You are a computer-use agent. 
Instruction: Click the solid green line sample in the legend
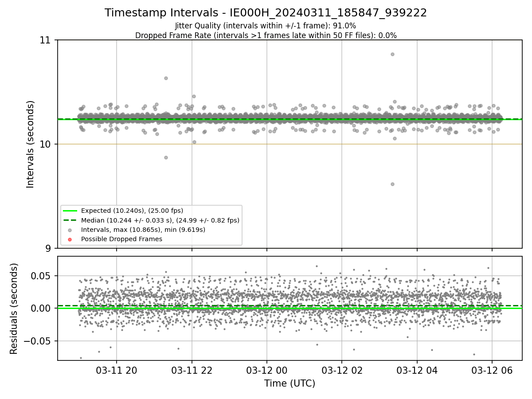(70, 211)
